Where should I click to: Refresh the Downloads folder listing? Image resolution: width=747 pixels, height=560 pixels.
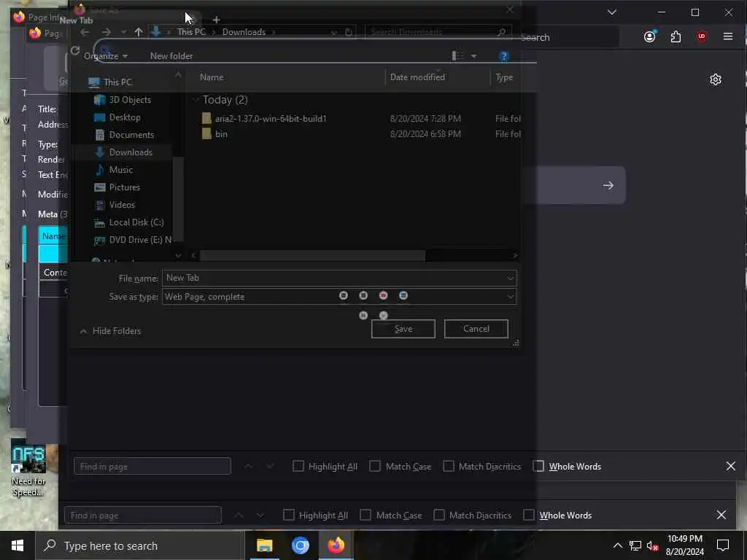click(x=348, y=32)
